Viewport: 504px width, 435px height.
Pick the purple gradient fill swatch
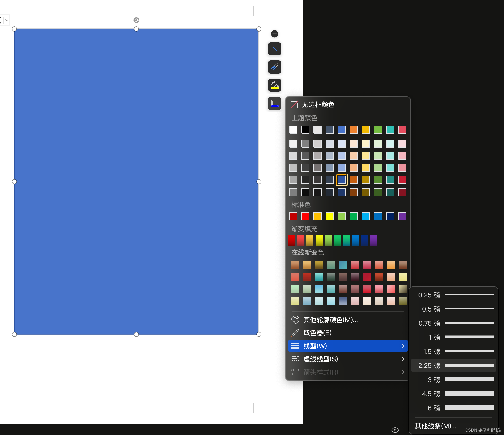coord(373,241)
